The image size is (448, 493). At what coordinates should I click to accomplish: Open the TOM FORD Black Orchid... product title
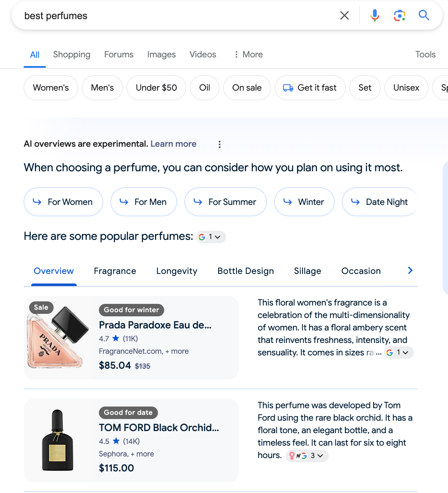tap(159, 428)
